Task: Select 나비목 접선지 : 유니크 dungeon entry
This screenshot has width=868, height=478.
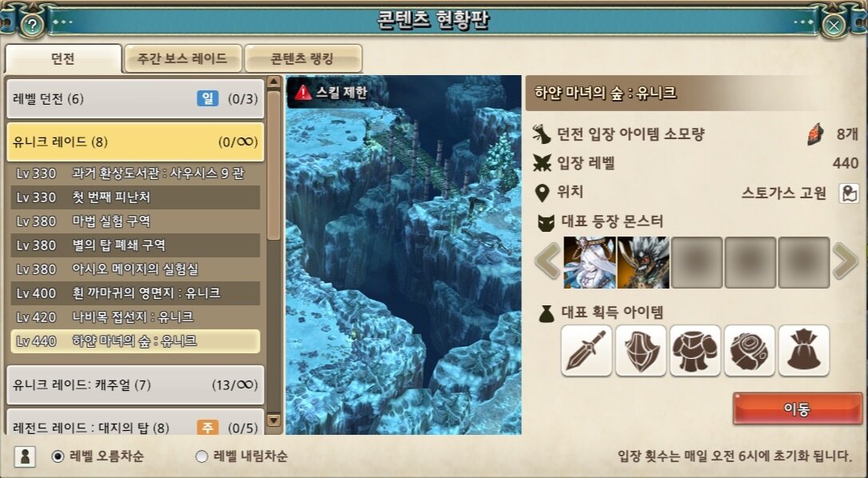Action: (136, 317)
